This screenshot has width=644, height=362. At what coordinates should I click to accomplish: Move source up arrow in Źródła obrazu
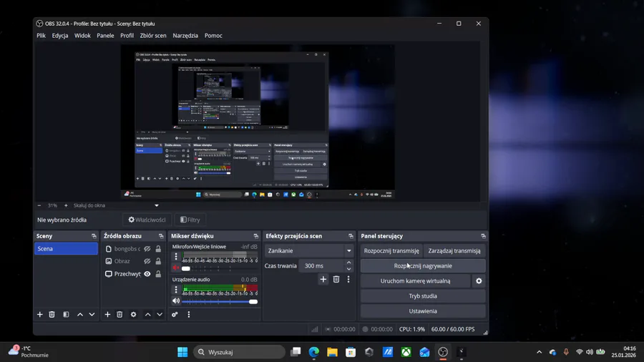[x=148, y=314]
